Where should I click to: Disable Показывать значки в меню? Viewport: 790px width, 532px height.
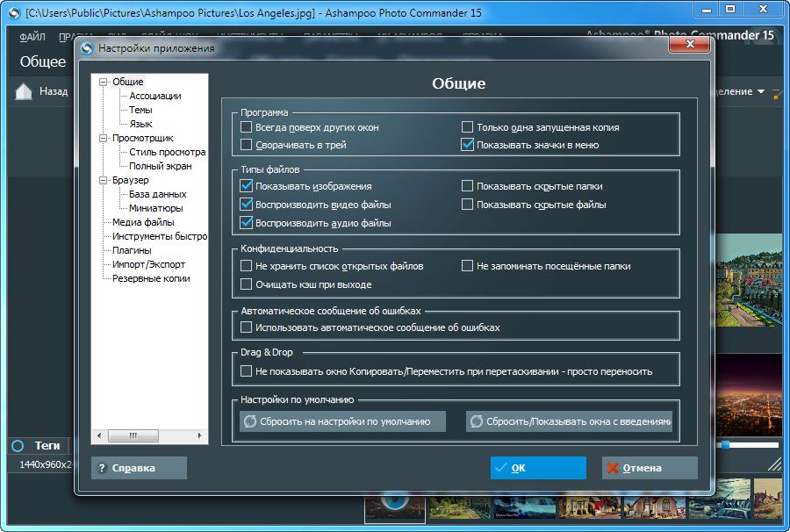point(466,143)
